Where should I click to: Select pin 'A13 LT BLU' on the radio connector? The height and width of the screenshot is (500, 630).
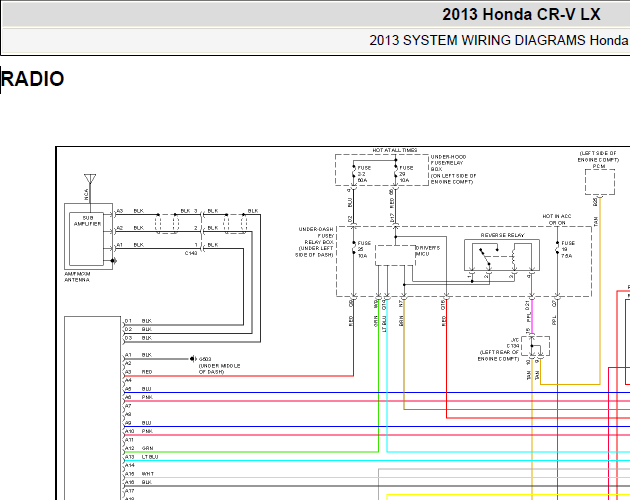click(x=141, y=457)
